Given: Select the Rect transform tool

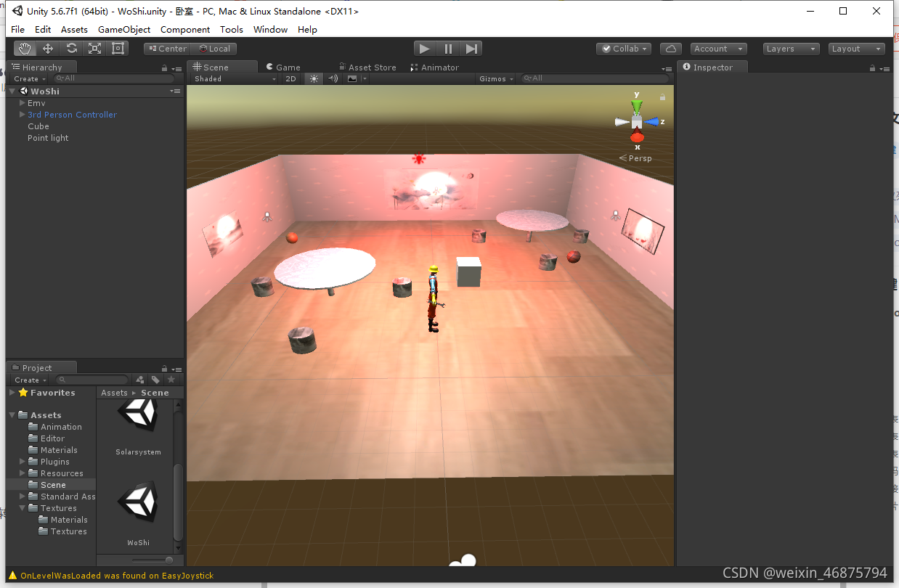Looking at the screenshot, I should pos(118,49).
